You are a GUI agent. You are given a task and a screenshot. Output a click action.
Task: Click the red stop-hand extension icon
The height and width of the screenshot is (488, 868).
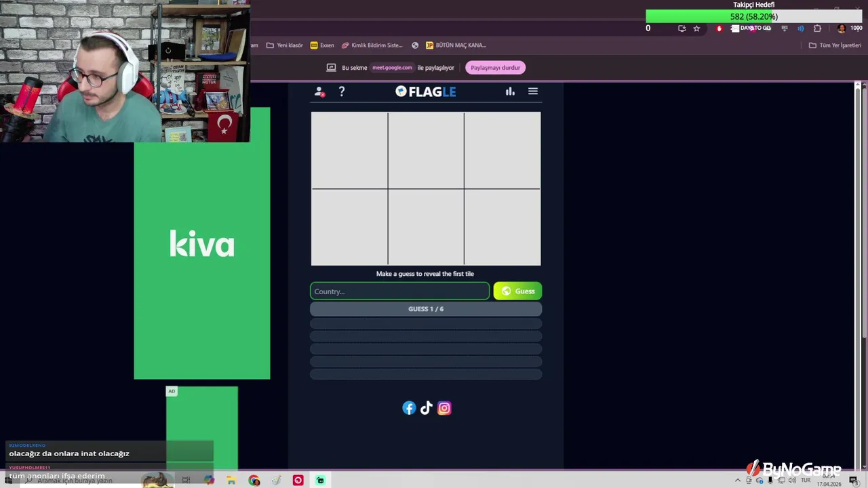point(719,28)
